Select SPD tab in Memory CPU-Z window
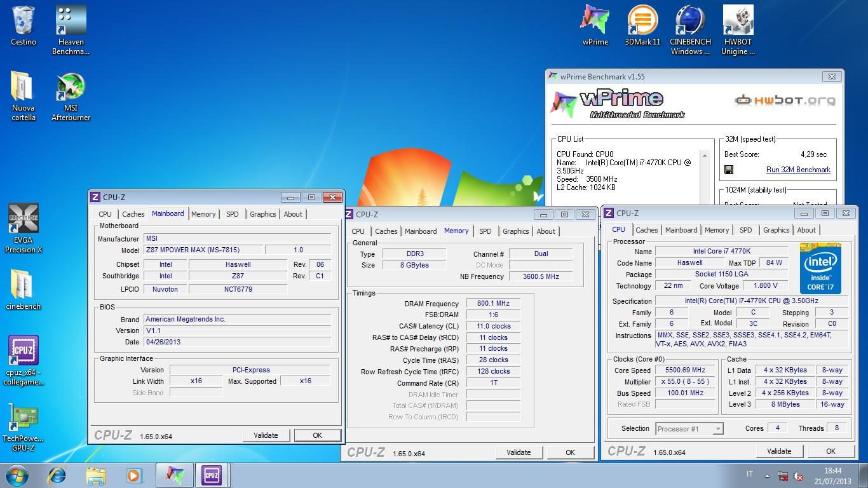This screenshot has width=868, height=488. 485,231
